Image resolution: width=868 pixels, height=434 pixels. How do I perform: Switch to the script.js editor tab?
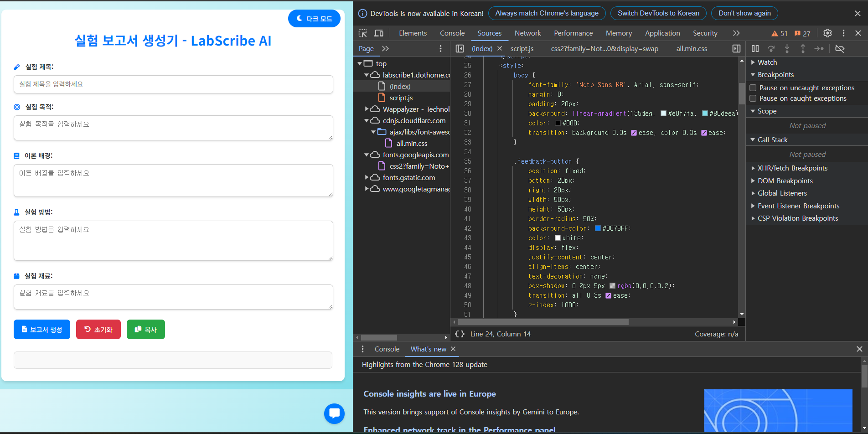(522, 48)
